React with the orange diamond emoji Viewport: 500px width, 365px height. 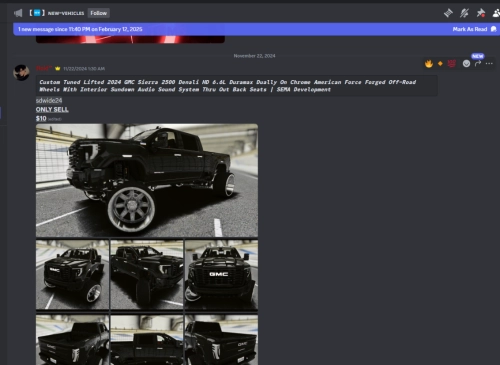tap(440, 63)
